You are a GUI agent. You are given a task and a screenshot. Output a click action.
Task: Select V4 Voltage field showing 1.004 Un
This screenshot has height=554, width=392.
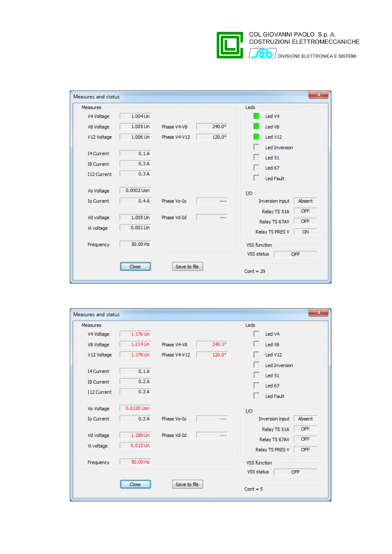135,116
